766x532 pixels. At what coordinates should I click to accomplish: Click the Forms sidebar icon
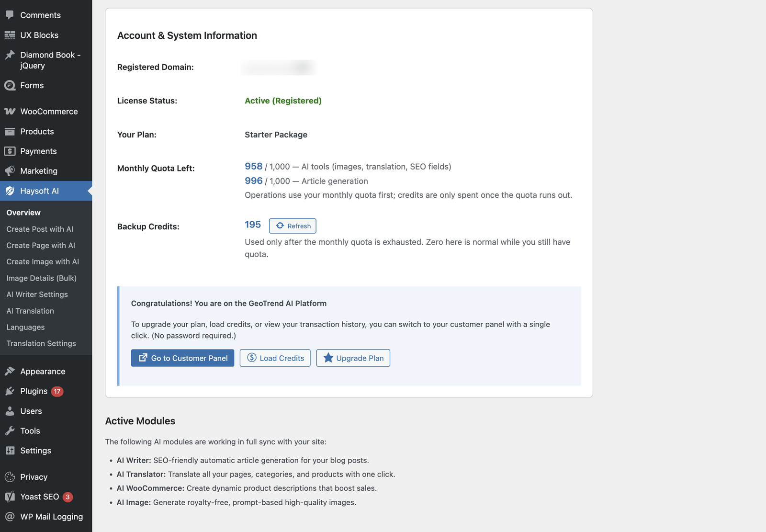point(10,85)
